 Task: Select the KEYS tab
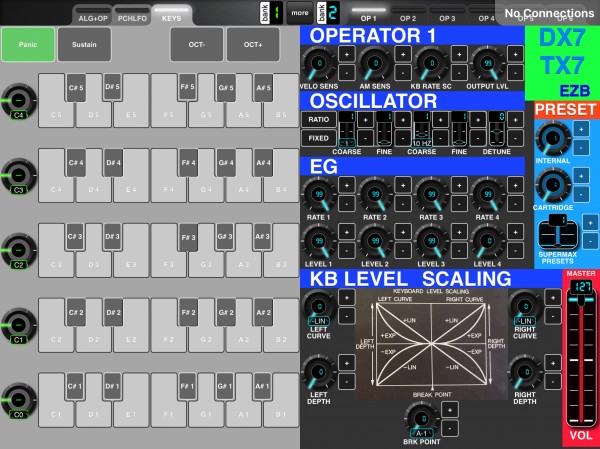(172, 15)
